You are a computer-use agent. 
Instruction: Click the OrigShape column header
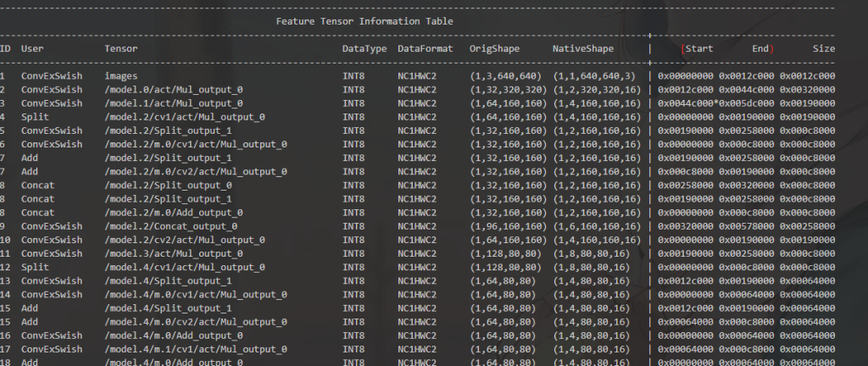click(496, 49)
